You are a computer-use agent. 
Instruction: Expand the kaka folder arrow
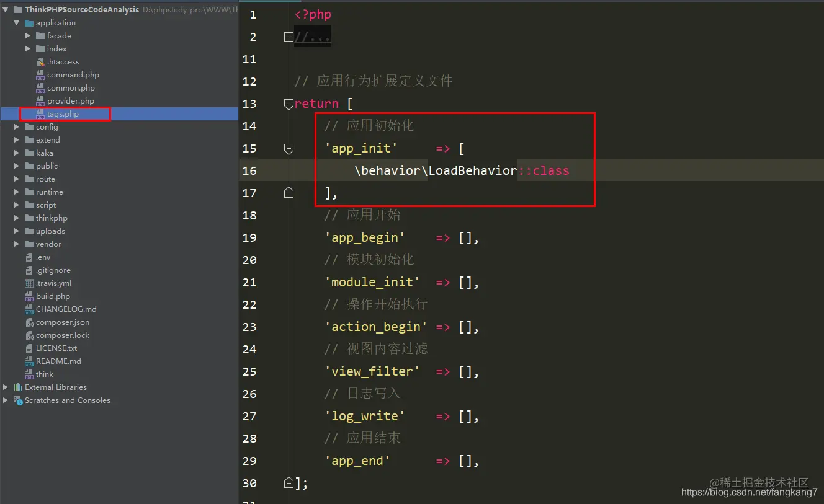pos(17,153)
